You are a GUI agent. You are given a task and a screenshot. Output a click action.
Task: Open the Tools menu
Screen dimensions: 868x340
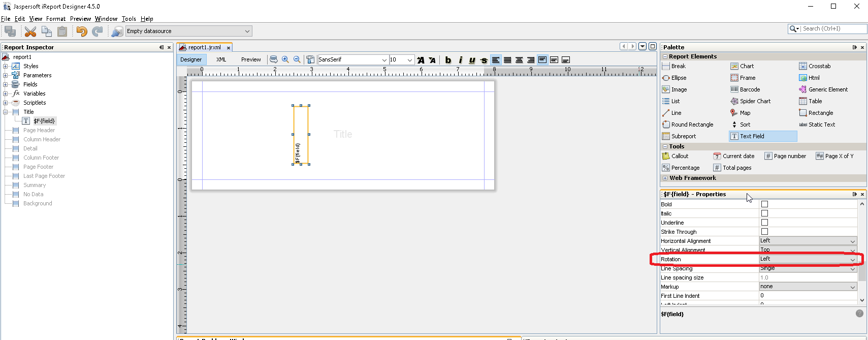[129, 19]
